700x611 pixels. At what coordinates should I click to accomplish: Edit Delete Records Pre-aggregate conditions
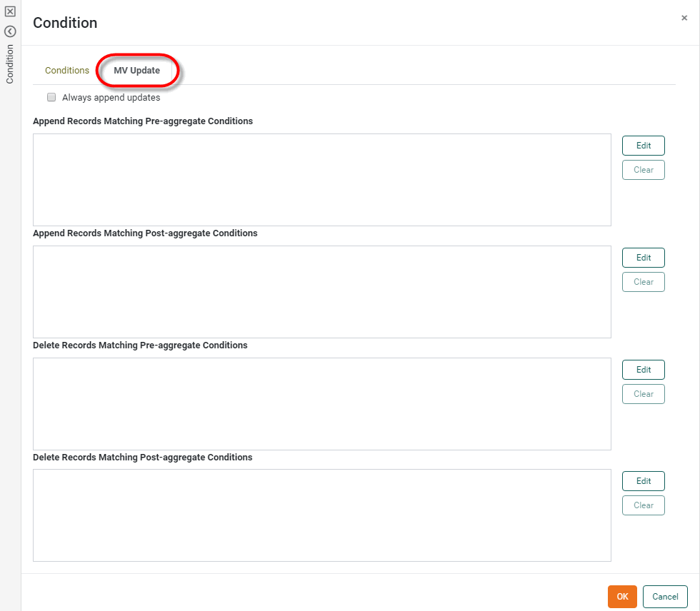[x=643, y=370]
